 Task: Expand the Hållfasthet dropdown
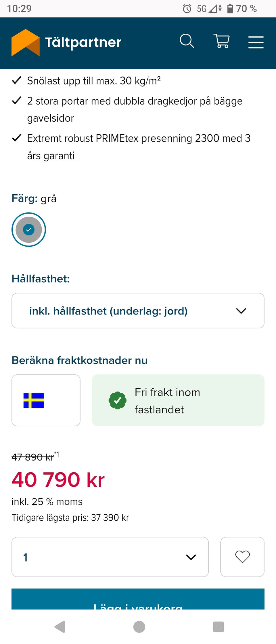138,311
